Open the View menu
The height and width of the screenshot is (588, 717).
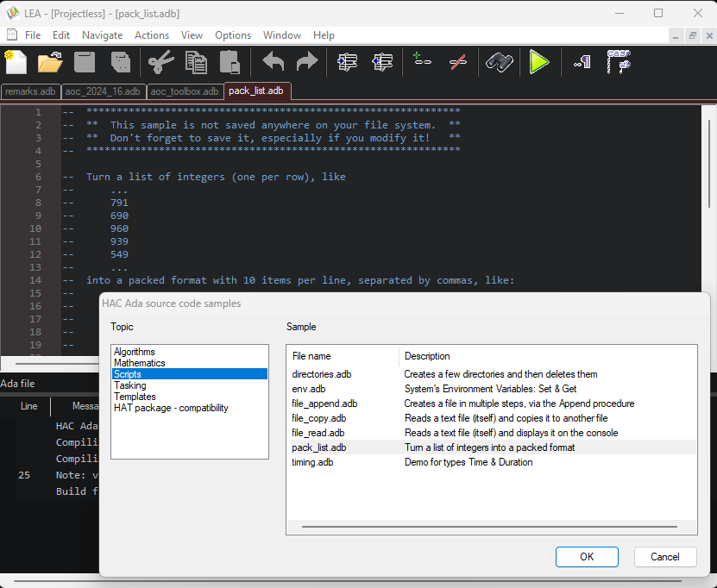pyautogui.click(x=192, y=35)
